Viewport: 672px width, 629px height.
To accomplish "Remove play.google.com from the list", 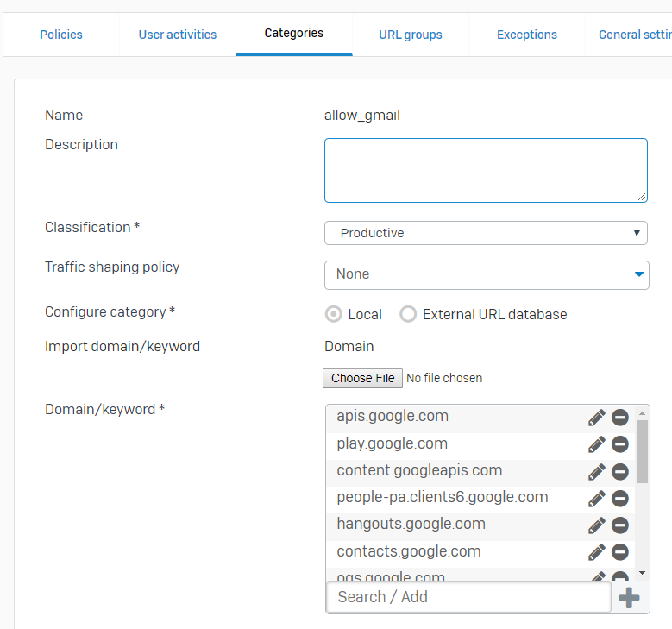I will [x=619, y=444].
